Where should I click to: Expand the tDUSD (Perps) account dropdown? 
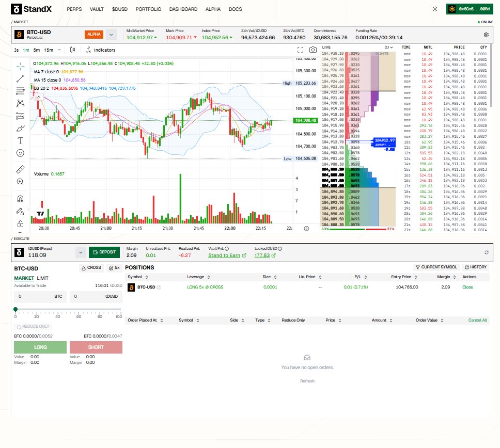[80, 252]
